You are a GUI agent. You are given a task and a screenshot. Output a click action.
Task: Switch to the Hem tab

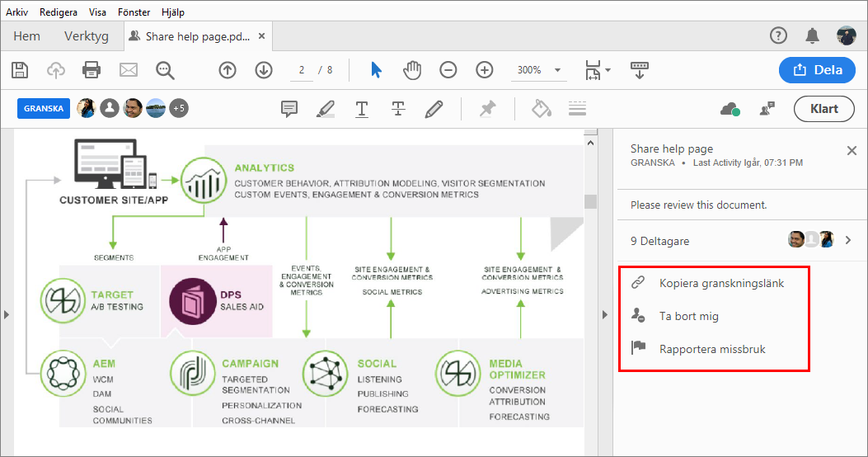pos(26,36)
